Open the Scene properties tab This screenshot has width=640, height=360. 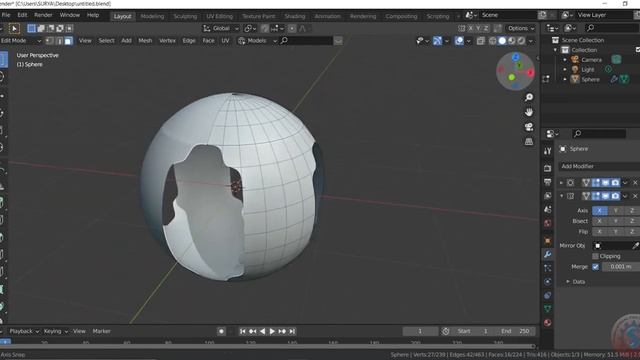click(x=548, y=210)
